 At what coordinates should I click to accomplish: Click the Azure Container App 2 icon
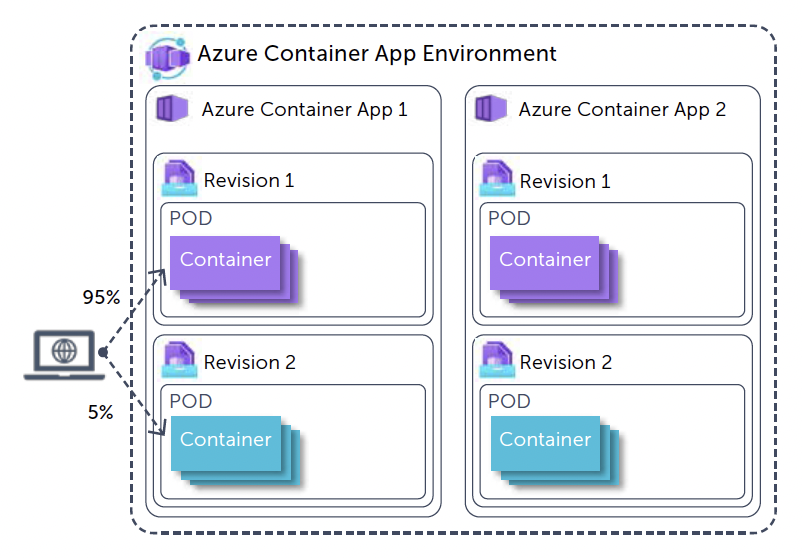pyautogui.click(x=491, y=108)
